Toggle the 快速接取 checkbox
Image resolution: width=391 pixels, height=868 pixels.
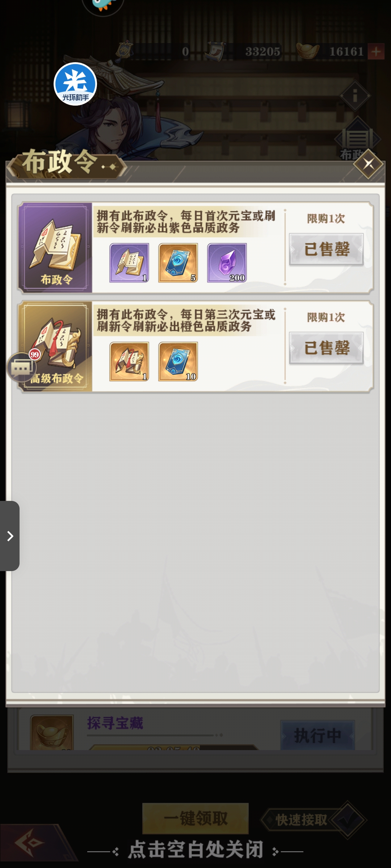click(x=348, y=820)
